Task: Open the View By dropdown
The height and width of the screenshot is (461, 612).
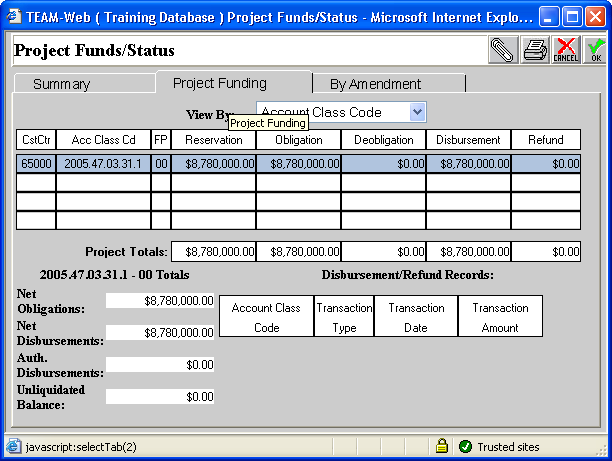Action: pyautogui.click(x=418, y=113)
